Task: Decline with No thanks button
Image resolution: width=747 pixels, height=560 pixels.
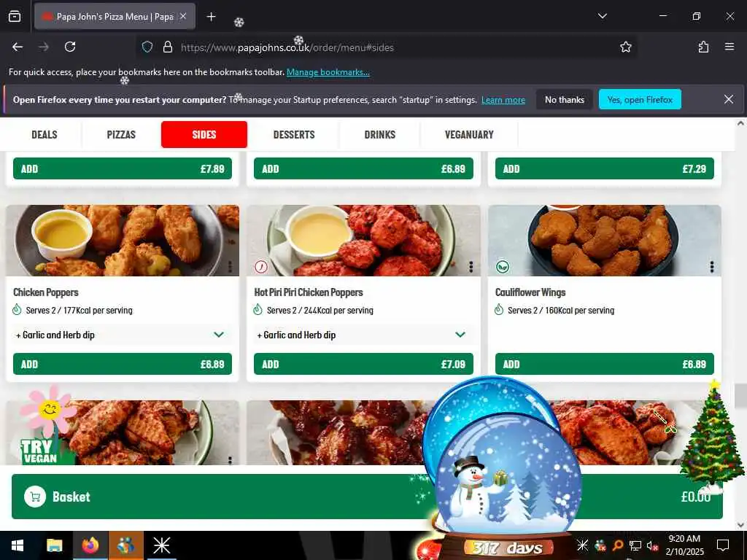Action: click(x=564, y=99)
